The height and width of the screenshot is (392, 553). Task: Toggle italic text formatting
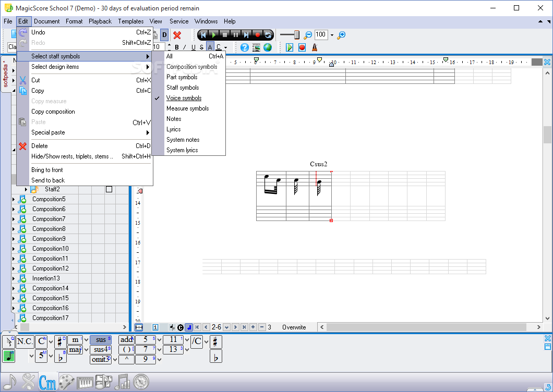tap(185, 47)
